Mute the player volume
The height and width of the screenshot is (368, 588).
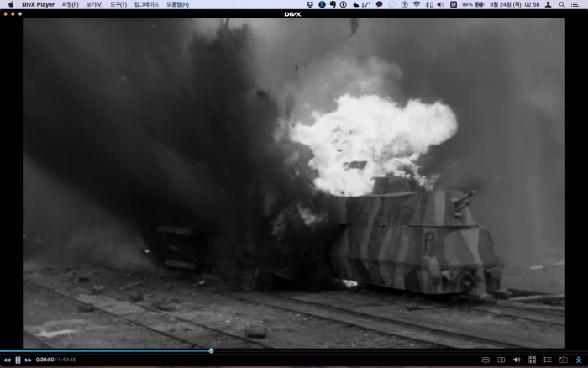[517, 360]
